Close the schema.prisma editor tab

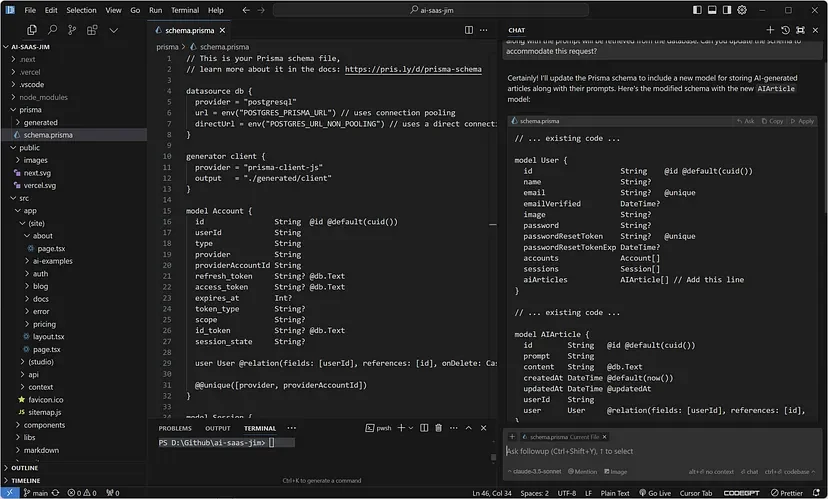[x=222, y=31]
